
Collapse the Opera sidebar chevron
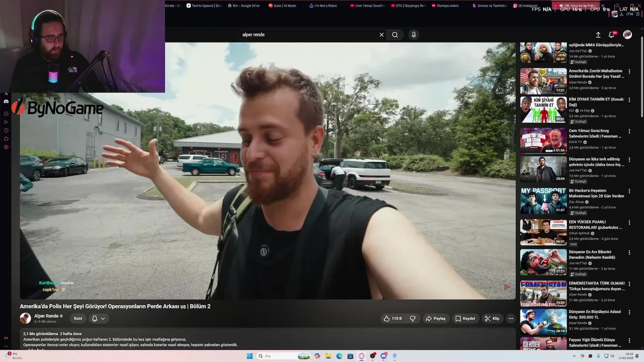coord(6,94)
